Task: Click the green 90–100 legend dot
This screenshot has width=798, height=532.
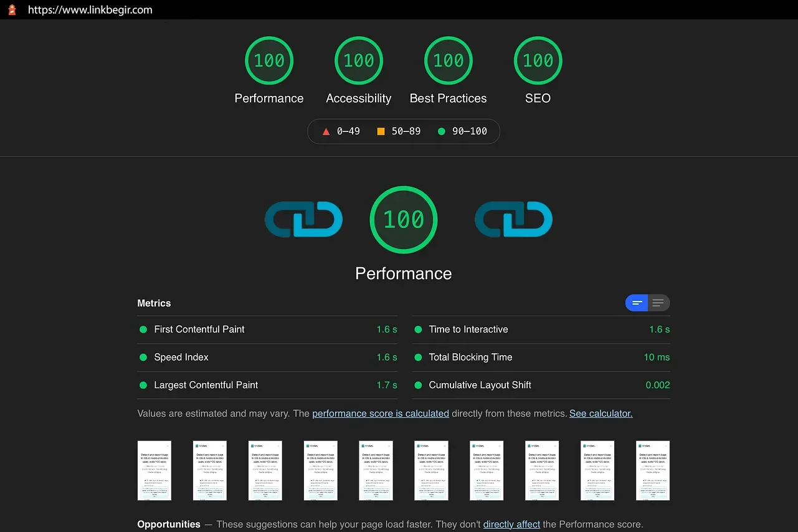Action: [x=442, y=131]
